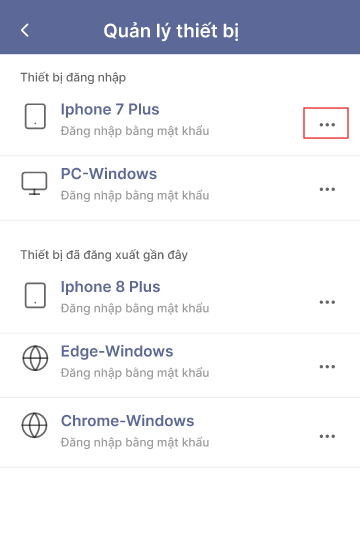Image resolution: width=360 pixels, height=547 pixels.
Task: Select the Iphone 7 Plus device name
Action: (110, 110)
